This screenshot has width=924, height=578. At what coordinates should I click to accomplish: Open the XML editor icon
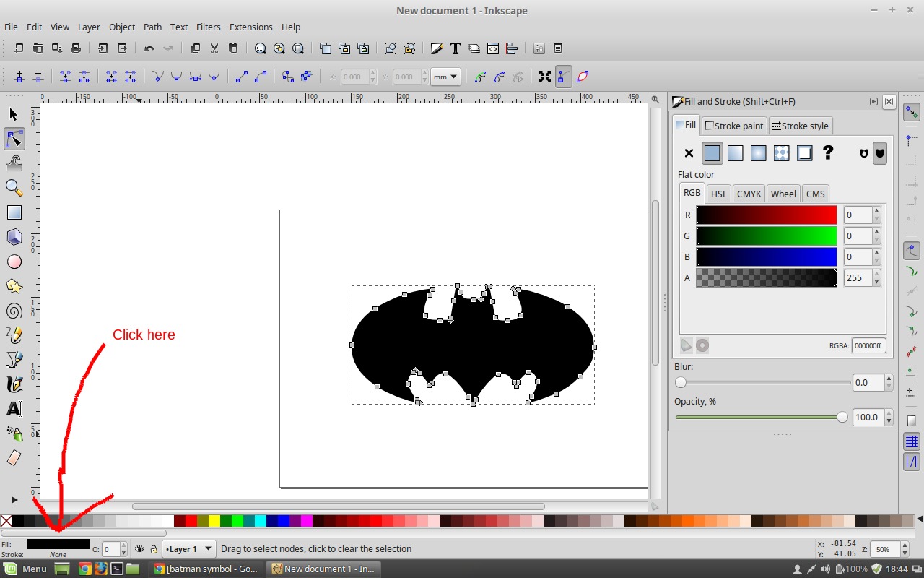coord(493,48)
